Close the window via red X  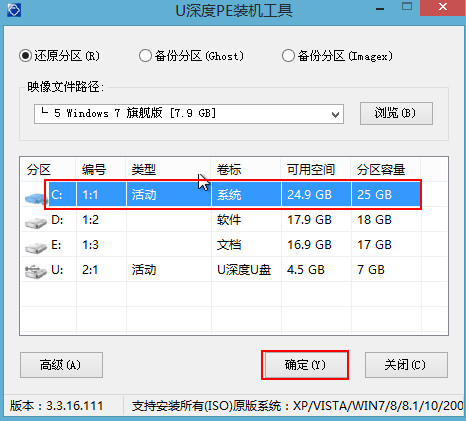tap(443, 7)
